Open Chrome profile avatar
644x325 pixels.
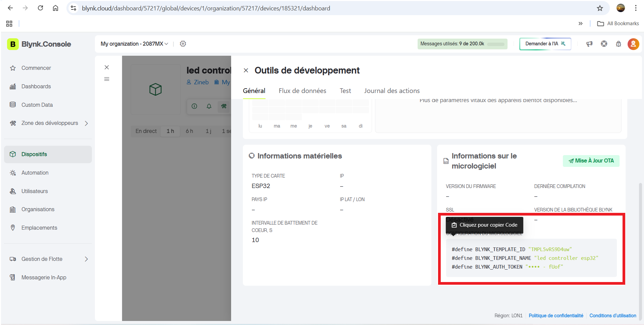tap(621, 8)
